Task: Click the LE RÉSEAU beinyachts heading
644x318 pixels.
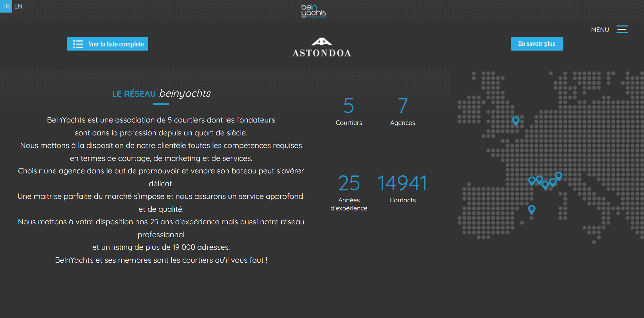Action: [x=161, y=94]
